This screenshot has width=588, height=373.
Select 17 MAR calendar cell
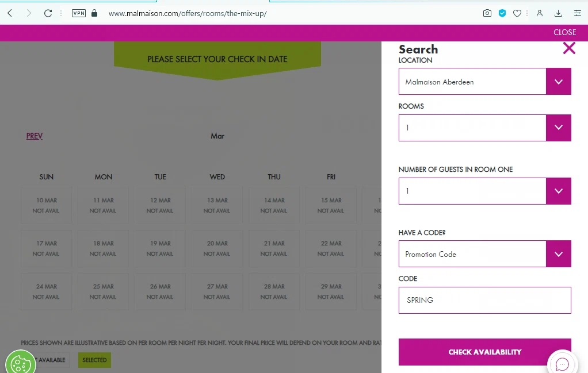point(46,249)
